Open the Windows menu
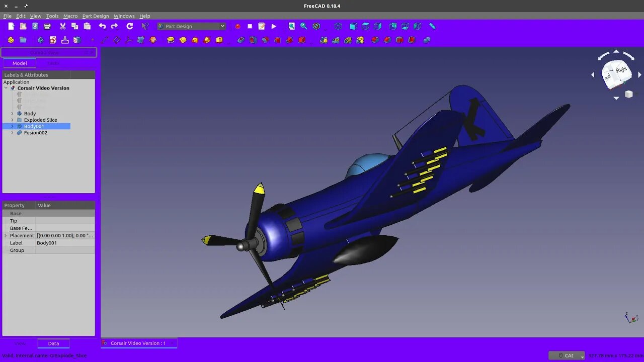The image size is (644, 362). (124, 16)
